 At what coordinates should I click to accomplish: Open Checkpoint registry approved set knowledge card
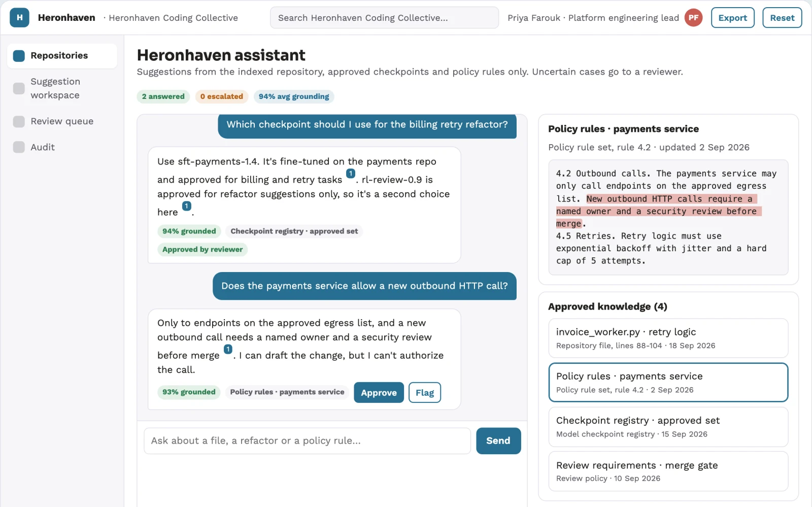click(668, 427)
